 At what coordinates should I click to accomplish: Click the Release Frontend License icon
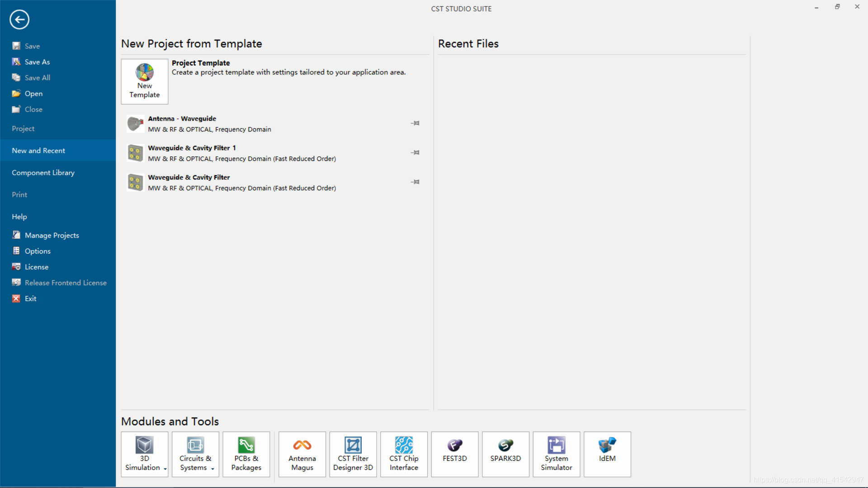(16, 282)
